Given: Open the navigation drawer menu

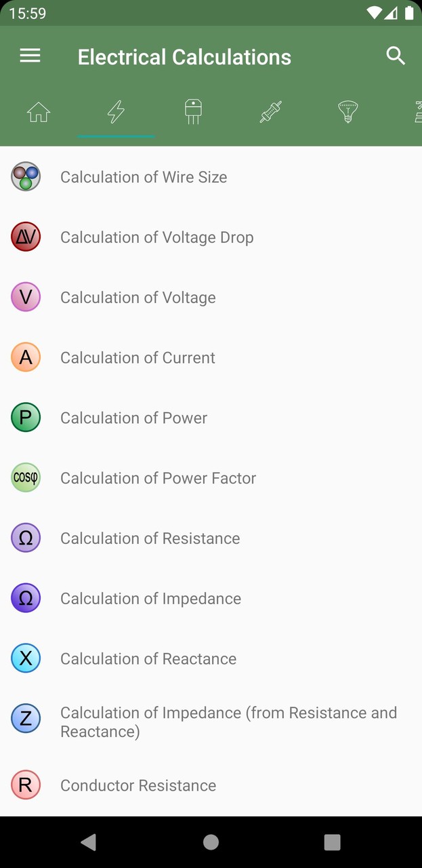Looking at the screenshot, I should (x=30, y=56).
